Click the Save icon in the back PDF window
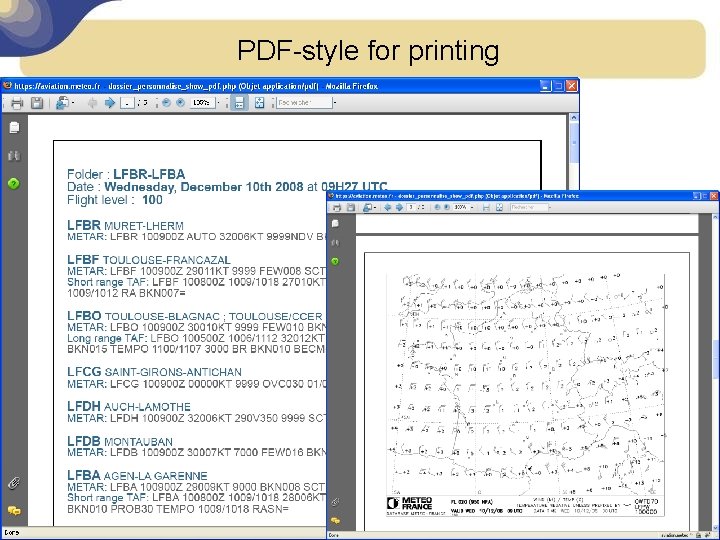Screen dimensions: 720x540 pyautogui.click(x=37, y=103)
